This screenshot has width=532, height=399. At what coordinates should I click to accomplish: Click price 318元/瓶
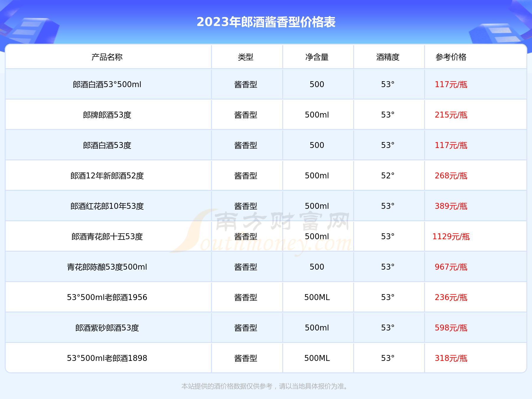pos(451,358)
